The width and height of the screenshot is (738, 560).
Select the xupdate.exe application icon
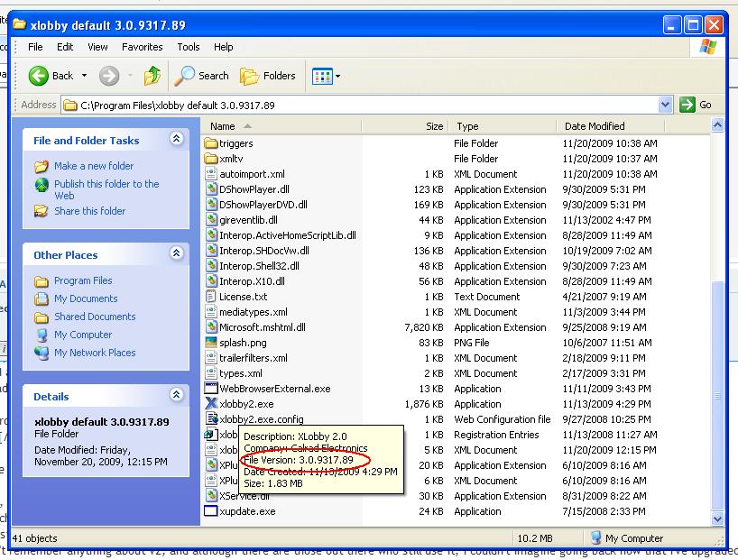(211, 511)
